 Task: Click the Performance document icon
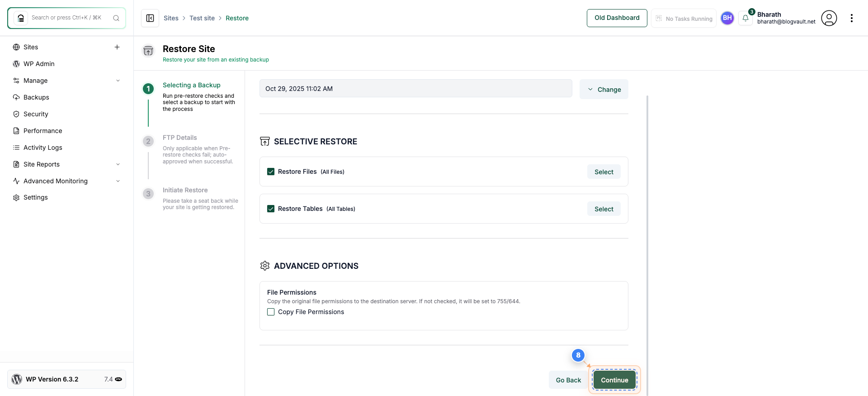pyautogui.click(x=16, y=131)
